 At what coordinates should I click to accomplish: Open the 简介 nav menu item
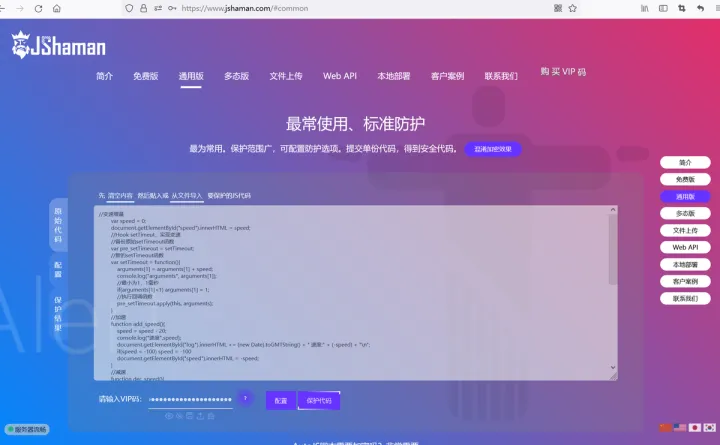(104, 76)
